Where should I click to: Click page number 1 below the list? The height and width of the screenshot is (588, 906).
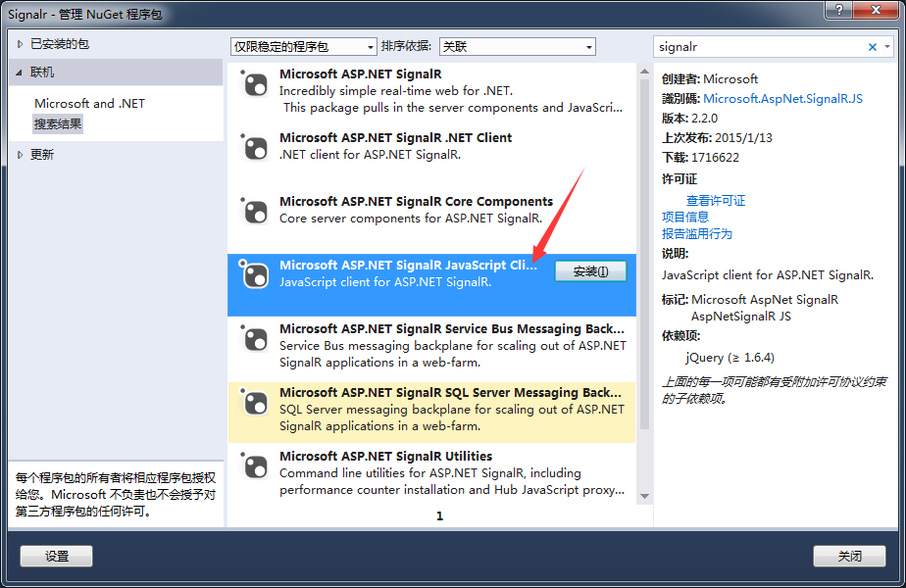439,515
